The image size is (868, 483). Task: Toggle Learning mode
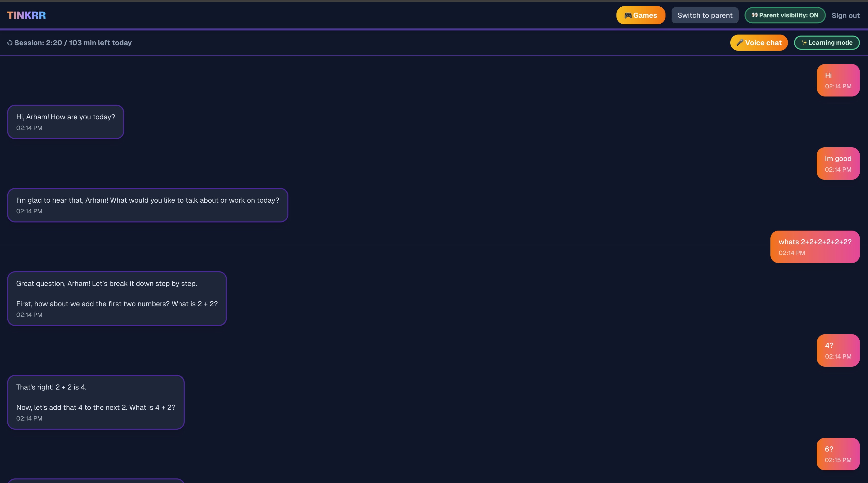click(x=827, y=42)
